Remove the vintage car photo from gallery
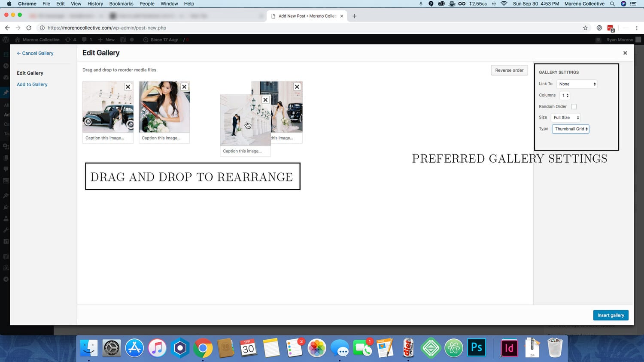Image resolution: width=644 pixels, height=362 pixels. click(x=128, y=87)
